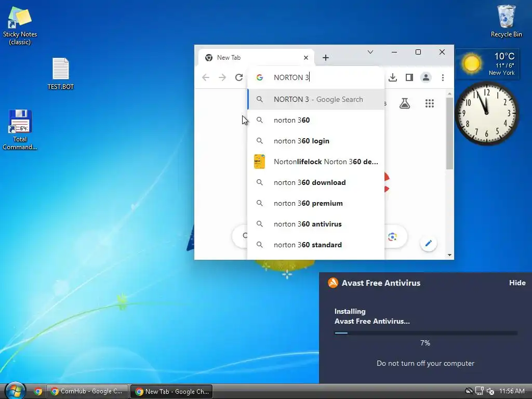
Task: Open Chrome three-dot menu
Action: 443,77
